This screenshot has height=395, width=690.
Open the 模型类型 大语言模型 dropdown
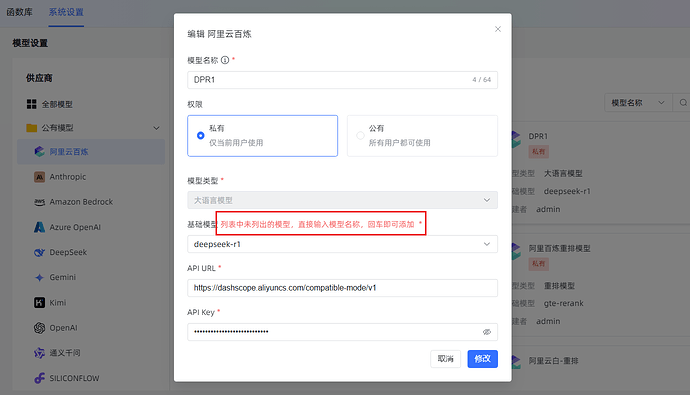click(342, 200)
